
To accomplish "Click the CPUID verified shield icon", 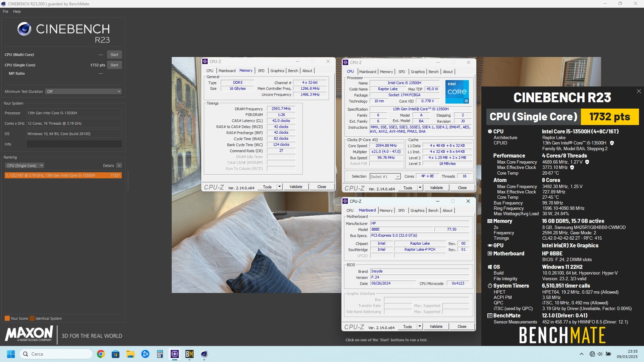I will pyautogui.click(x=612, y=143).
